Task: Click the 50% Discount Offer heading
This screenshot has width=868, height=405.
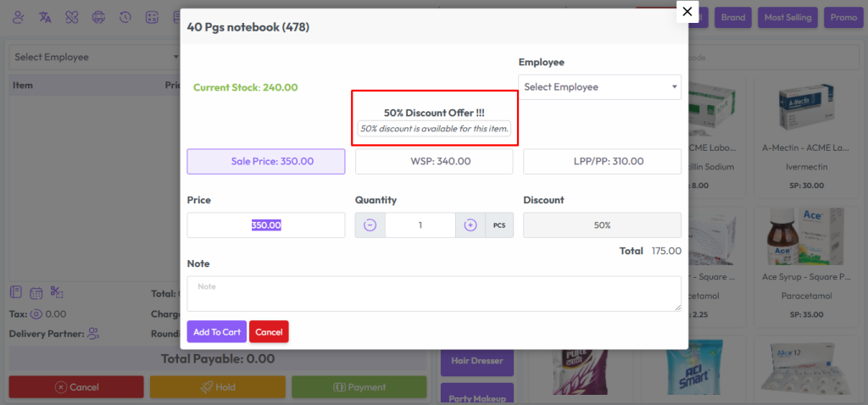Action: pos(434,113)
